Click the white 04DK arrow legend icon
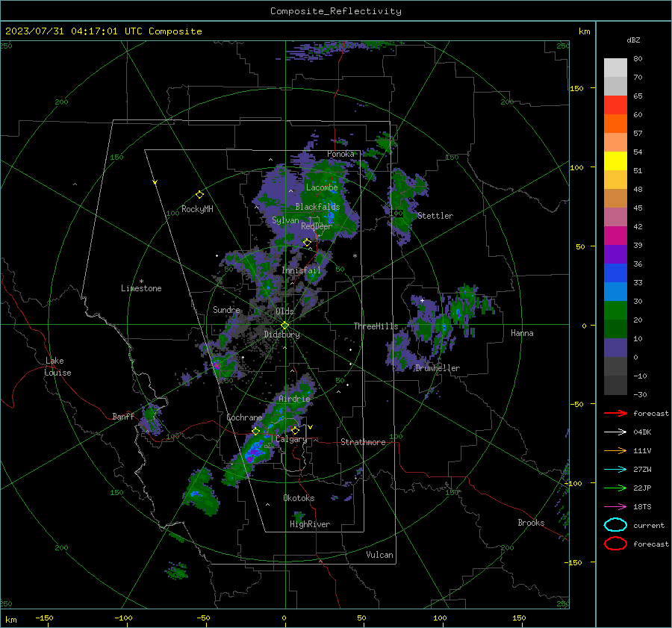This screenshot has height=628, width=672. coord(615,432)
